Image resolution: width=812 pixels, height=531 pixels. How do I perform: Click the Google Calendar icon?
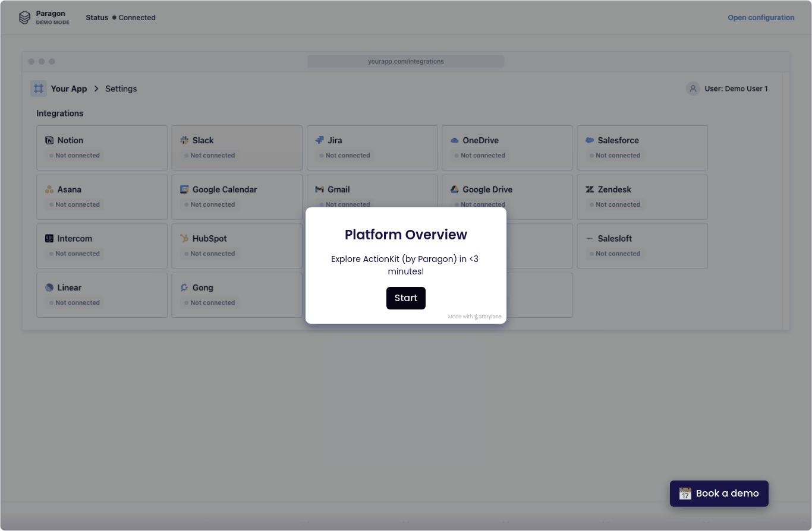click(x=184, y=190)
